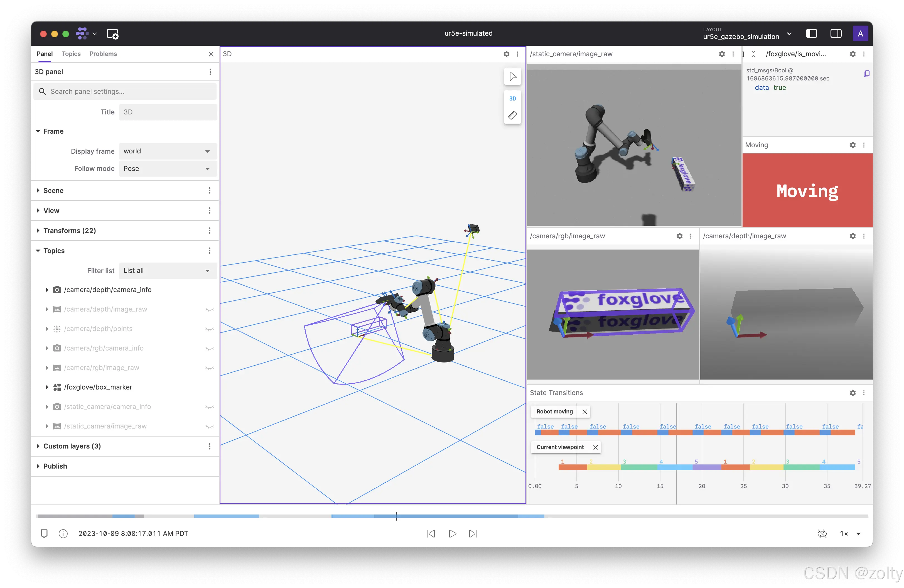Open the Display frame dropdown
This screenshot has height=588, width=904.
pos(168,151)
